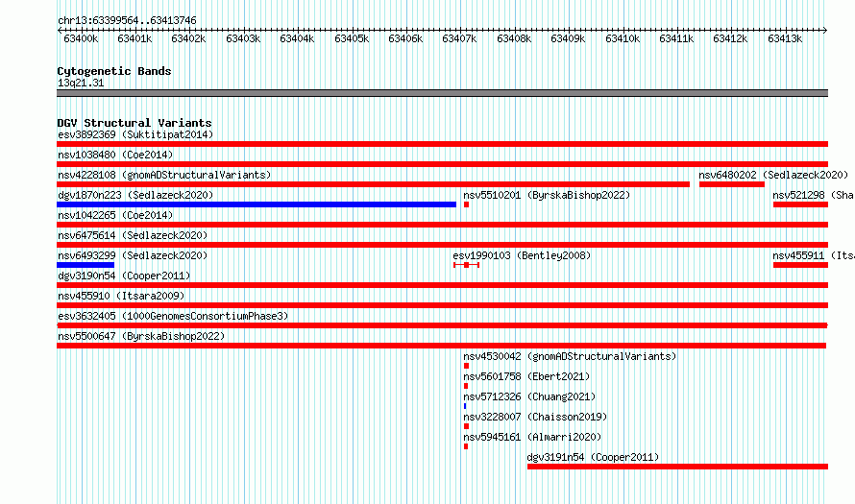This screenshot has width=855, height=504.
Task: Select the esv1990103 glyph with error bars
Action: point(466,265)
